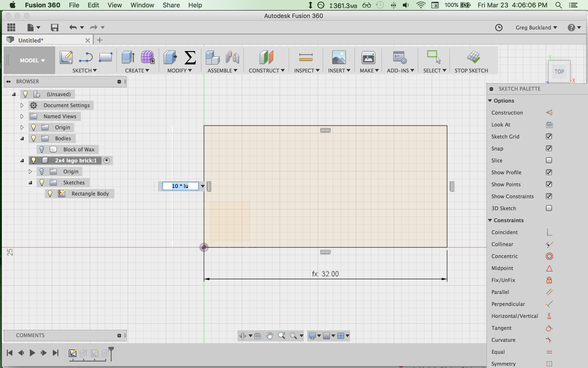Open the Job Status clock icon
The image size is (588, 368).
coord(499,28)
